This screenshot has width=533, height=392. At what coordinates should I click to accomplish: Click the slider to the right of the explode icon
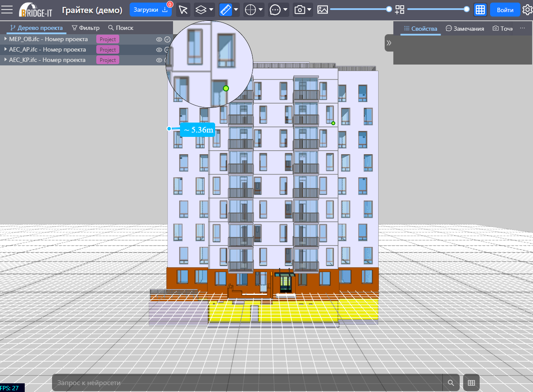click(x=438, y=9)
